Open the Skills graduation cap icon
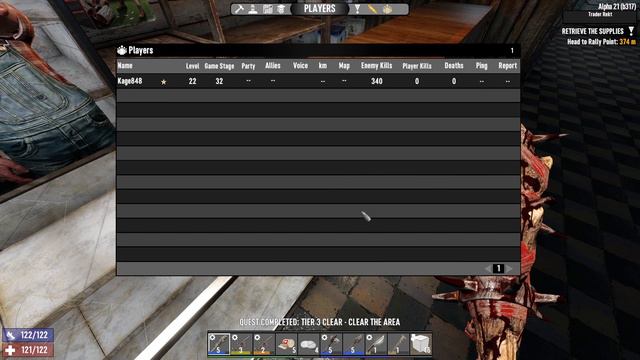640x360 pixels. [x=281, y=9]
